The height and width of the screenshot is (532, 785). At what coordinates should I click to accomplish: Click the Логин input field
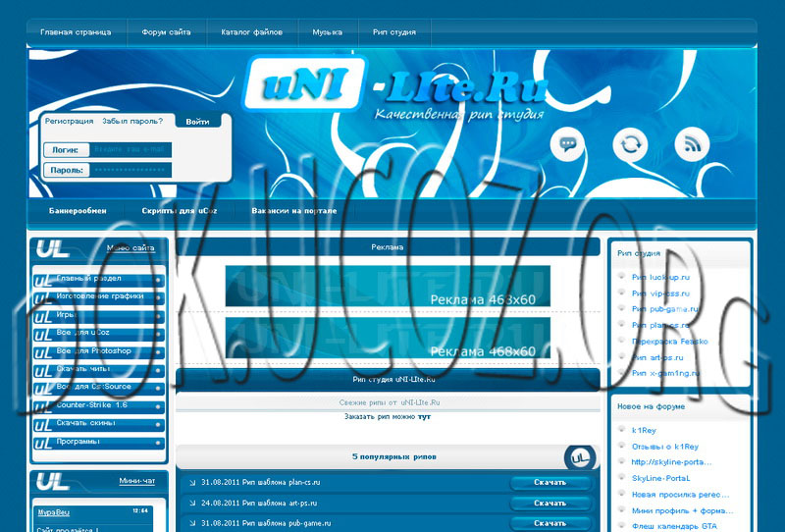pos(130,150)
